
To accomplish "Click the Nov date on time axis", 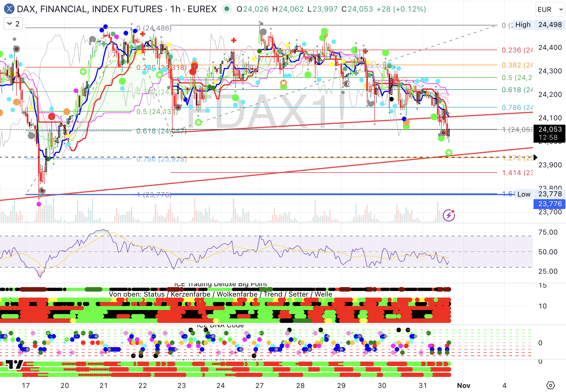I will tap(463, 385).
